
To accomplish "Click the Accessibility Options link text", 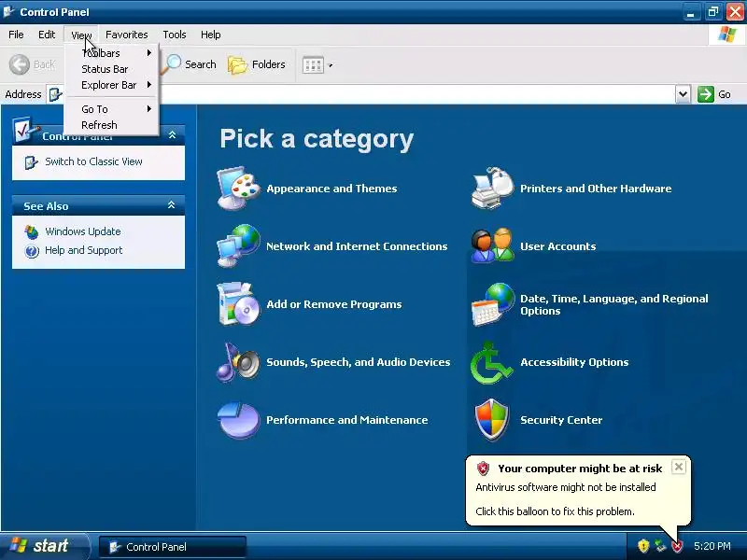I will point(574,362).
